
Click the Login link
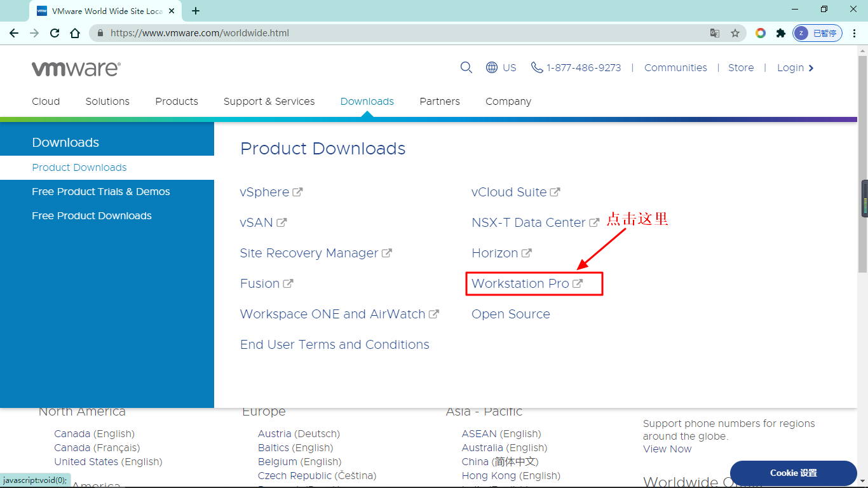click(x=796, y=67)
